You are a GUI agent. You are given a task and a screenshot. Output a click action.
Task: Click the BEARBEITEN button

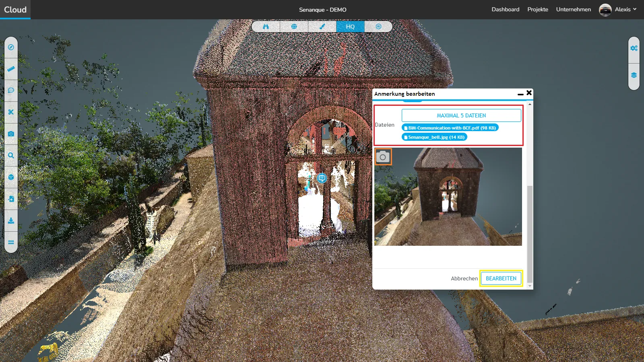pos(501,278)
